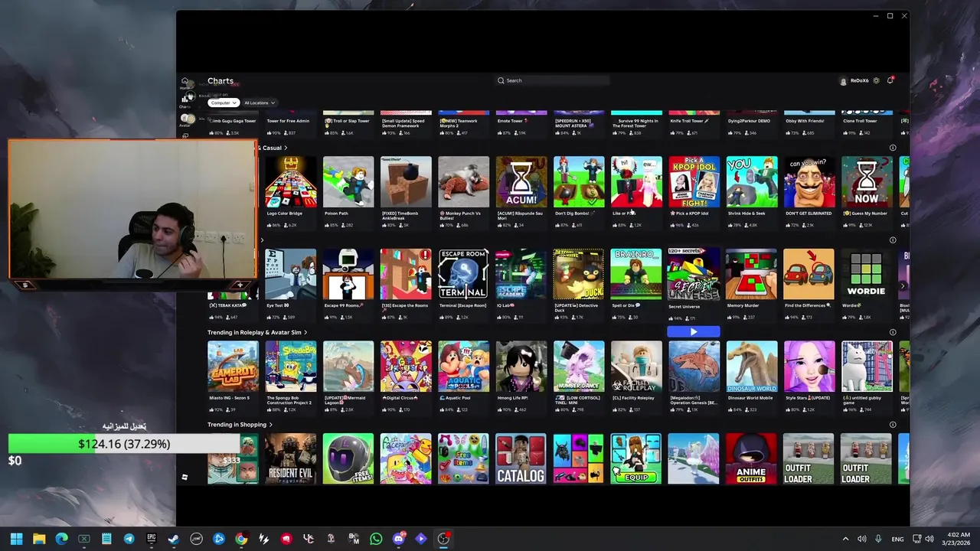Open the Robux icon beside ReDoX6
The image size is (980, 551).
[x=877, y=80]
